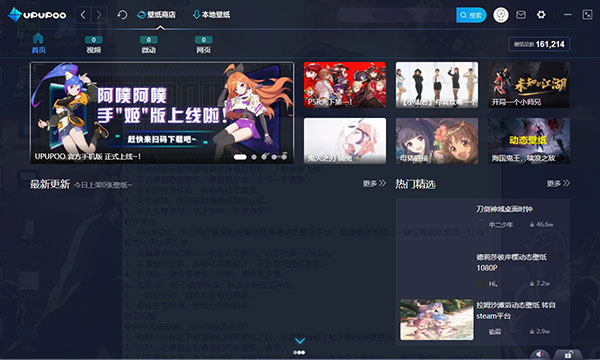Click the 161,214 wallpaper total counter
The height and width of the screenshot is (360, 600).
tap(539, 44)
